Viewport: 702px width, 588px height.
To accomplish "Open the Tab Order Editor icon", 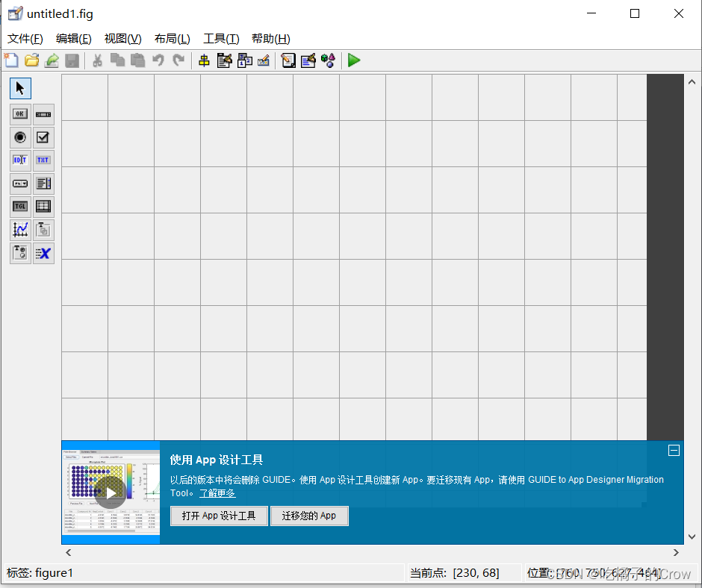I will tap(245, 60).
